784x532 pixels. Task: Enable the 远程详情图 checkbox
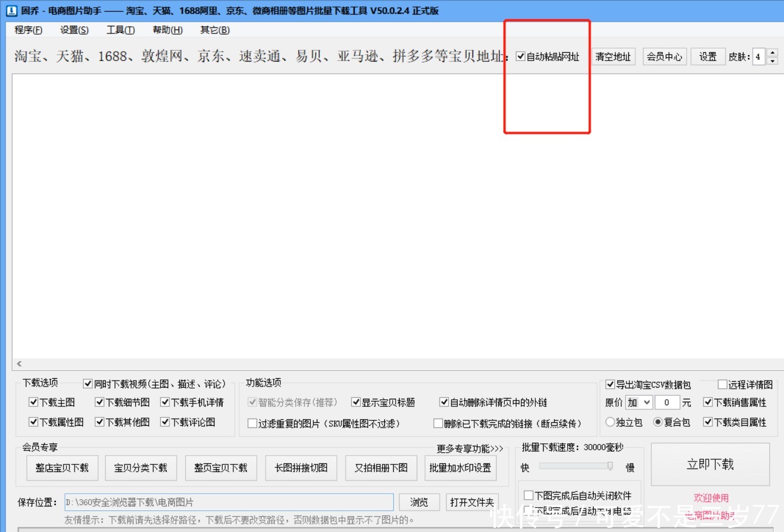coord(722,385)
